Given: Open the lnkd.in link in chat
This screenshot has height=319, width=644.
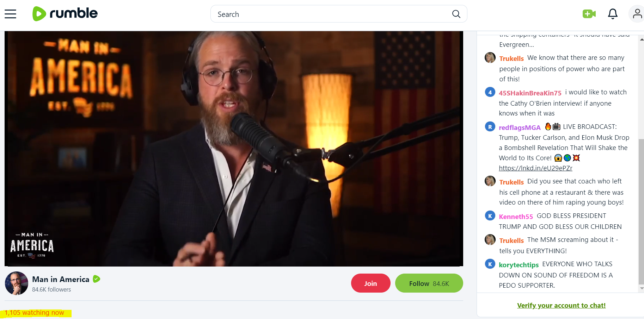Looking at the screenshot, I should 535,168.
